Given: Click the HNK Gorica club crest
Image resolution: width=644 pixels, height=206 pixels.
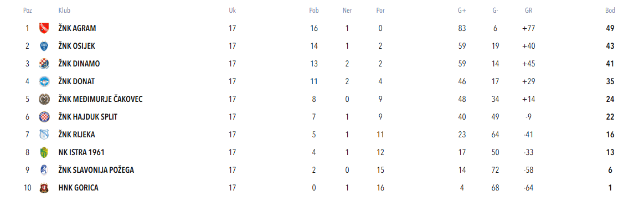Looking at the screenshot, I should pos(44,188).
